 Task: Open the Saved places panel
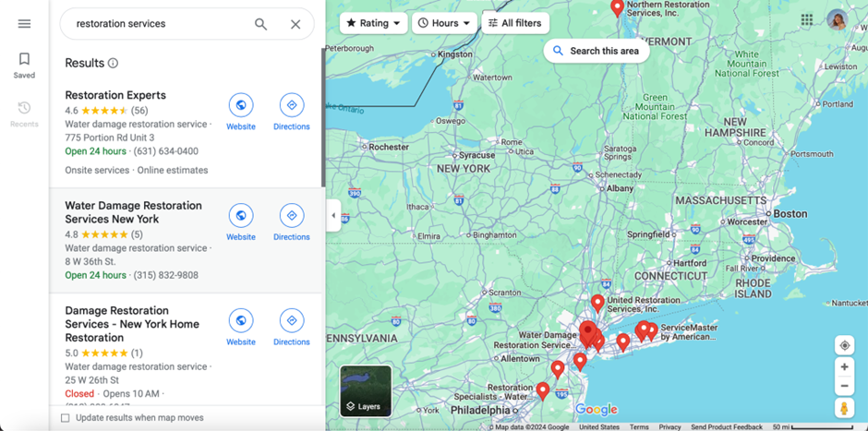pyautogui.click(x=24, y=66)
